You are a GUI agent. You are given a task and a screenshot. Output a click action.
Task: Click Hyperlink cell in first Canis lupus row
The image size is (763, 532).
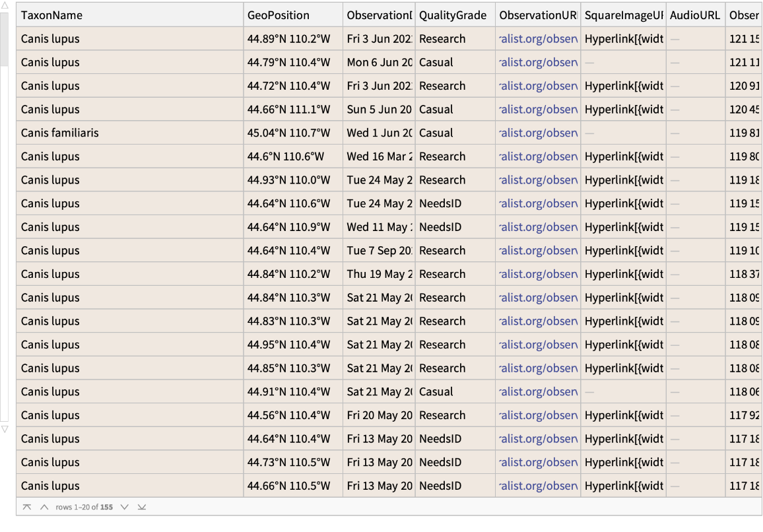[624, 39]
